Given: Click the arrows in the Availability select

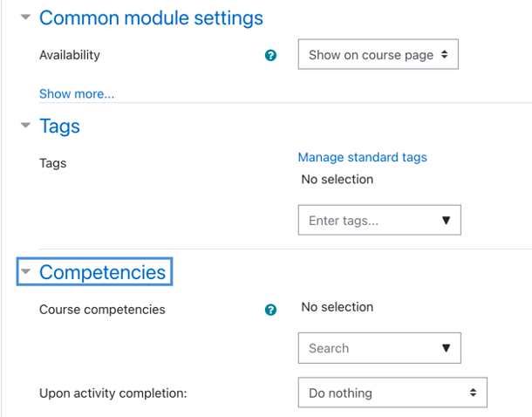Looking at the screenshot, I should click(x=444, y=54).
